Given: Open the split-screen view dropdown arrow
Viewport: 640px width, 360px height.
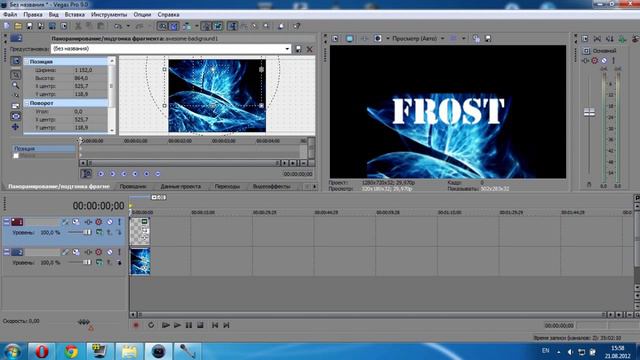Looking at the screenshot, I should point(388,38).
